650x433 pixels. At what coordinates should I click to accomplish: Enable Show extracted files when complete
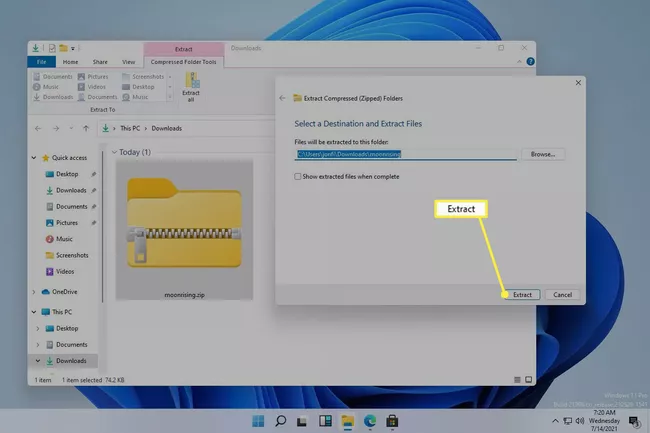coord(297,176)
